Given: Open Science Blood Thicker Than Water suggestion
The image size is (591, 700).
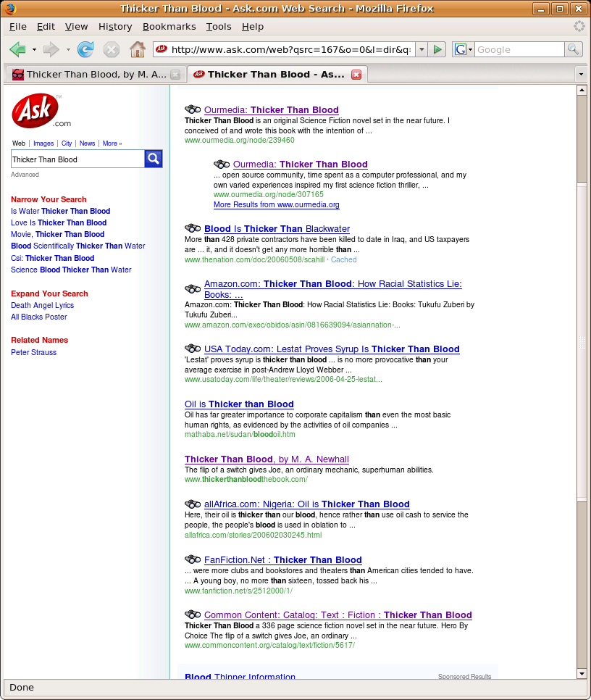Looking at the screenshot, I should 72,270.
